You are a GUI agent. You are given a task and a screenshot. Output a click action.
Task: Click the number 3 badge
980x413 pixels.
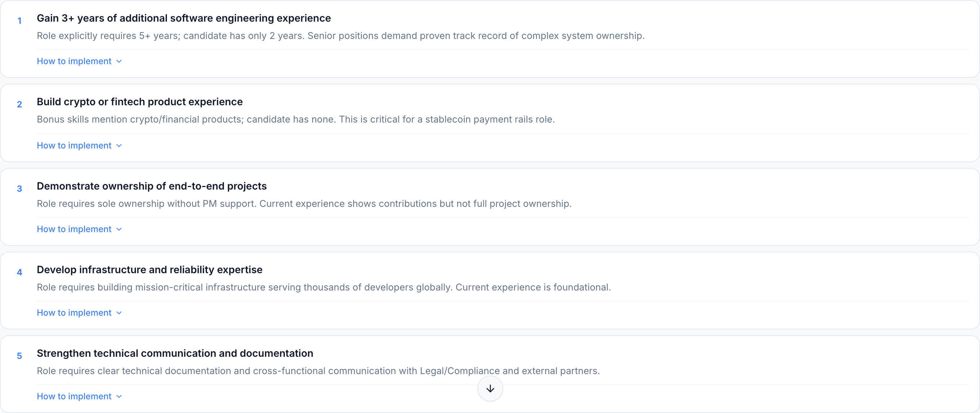click(x=19, y=188)
